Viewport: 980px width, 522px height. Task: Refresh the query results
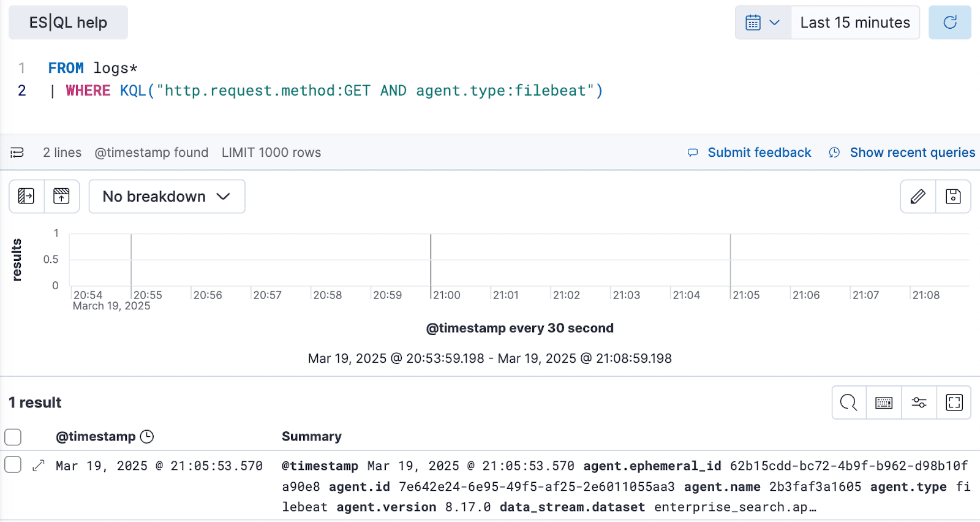coord(949,22)
